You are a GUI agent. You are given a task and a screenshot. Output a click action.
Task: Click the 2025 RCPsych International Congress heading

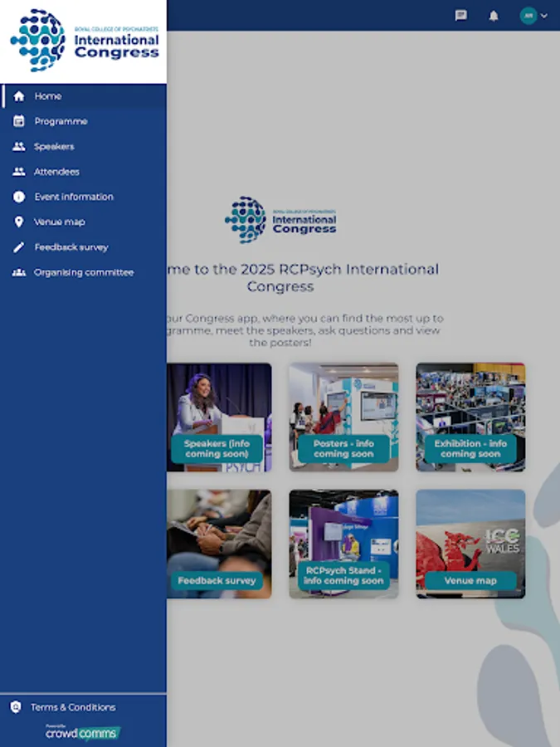303,278
